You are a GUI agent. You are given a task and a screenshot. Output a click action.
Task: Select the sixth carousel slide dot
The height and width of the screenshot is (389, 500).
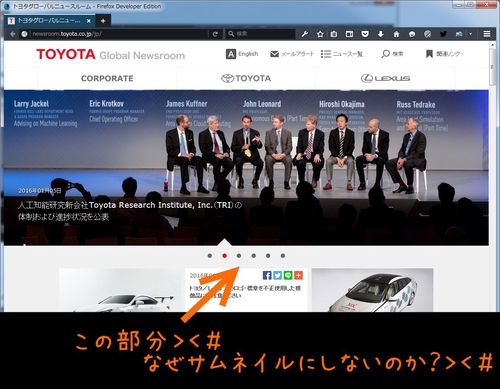click(x=283, y=256)
